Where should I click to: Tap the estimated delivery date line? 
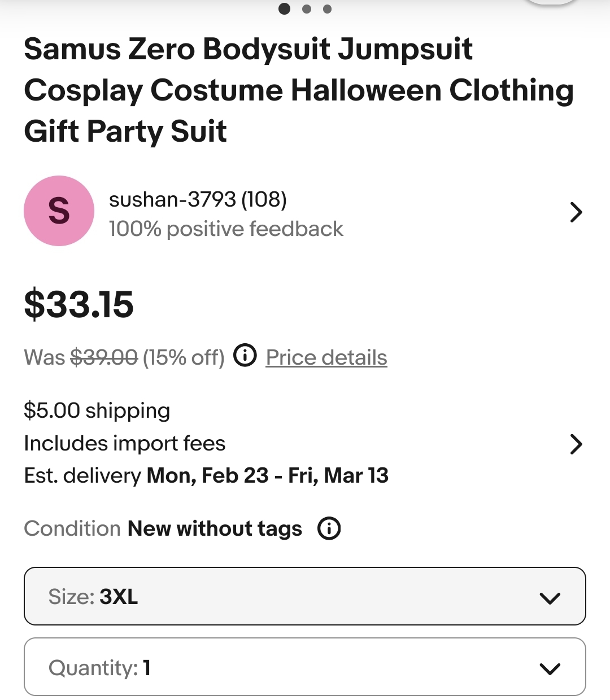tap(206, 476)
